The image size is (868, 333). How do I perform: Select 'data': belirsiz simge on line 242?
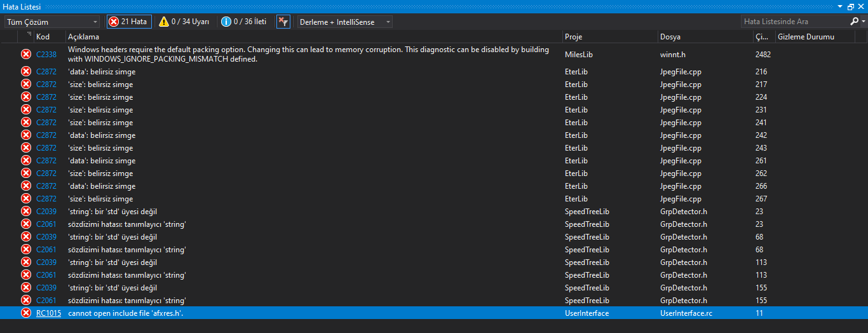[x=102, y=135]
